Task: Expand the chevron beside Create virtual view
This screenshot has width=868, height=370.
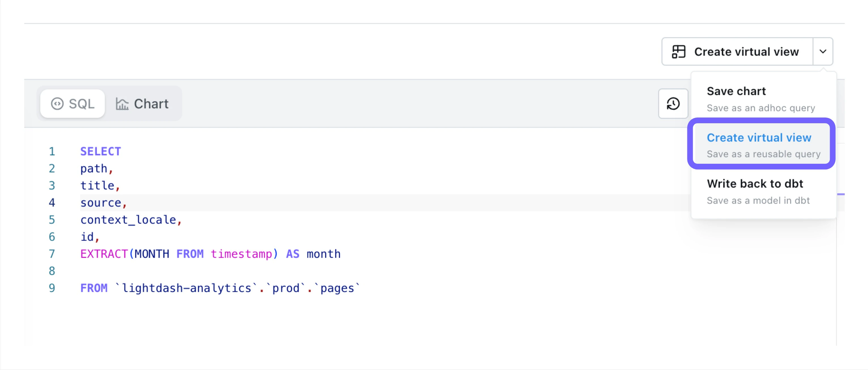Action: (823, 52)
